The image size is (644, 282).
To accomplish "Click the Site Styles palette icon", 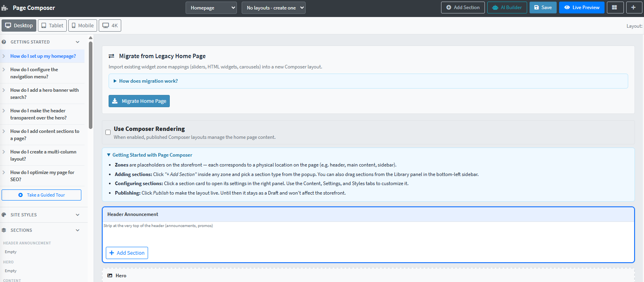I will 4,215.
